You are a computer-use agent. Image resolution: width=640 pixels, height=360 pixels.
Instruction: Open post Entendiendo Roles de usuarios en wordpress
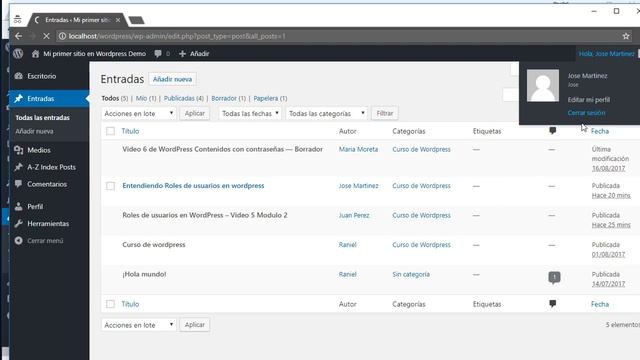pyautogui.click(x=193, y=186)
